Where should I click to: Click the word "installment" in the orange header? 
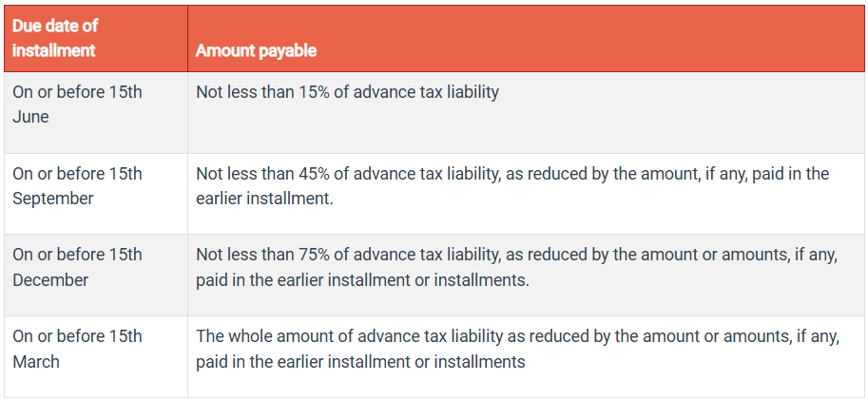pos(54,50)
